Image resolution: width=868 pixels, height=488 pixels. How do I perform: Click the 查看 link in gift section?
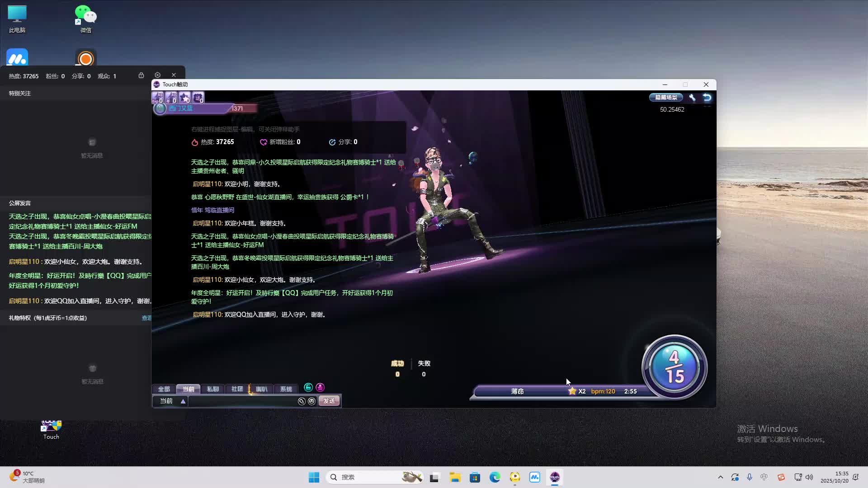146,318
